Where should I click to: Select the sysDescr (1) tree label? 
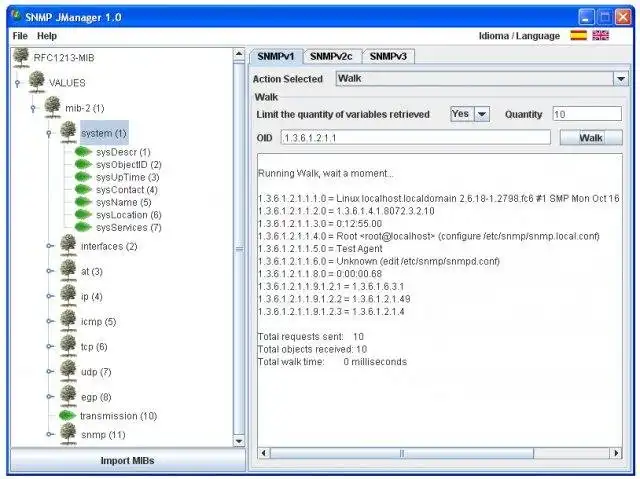[x=123, y=152]
